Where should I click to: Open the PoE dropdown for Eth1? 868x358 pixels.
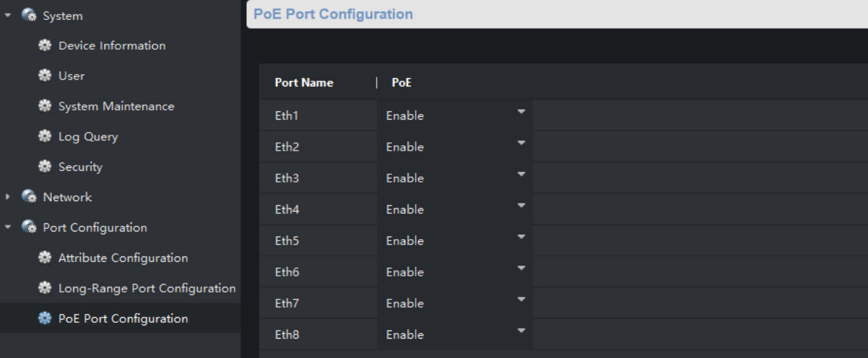pyautogui.click(x=521, y=112)
